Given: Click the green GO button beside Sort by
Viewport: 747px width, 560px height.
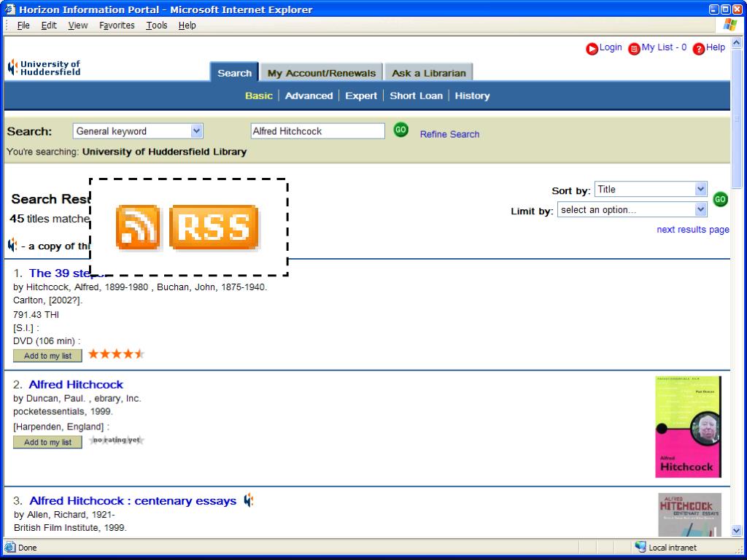Looking at the screenshot, I should [x=720, y=199].
